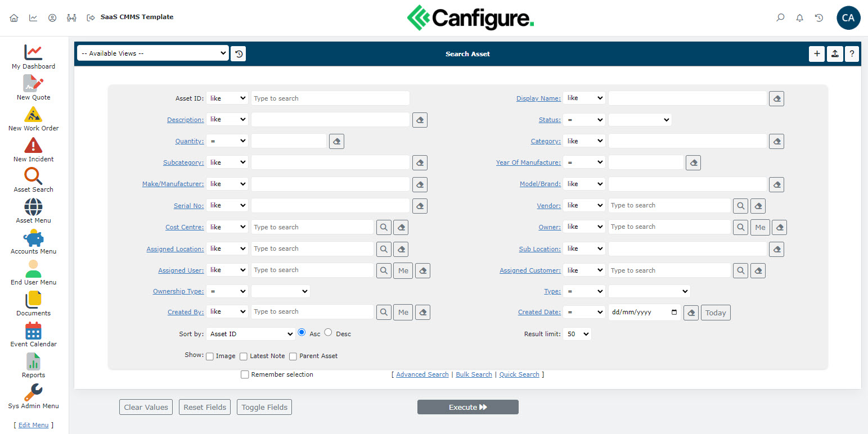Open the Event Calendar icon
The width and height of the screenshot is (868, 434).
point(33,331)
